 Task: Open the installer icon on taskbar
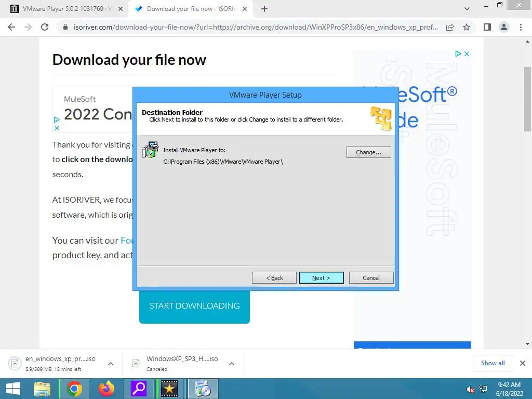[203, 389]
